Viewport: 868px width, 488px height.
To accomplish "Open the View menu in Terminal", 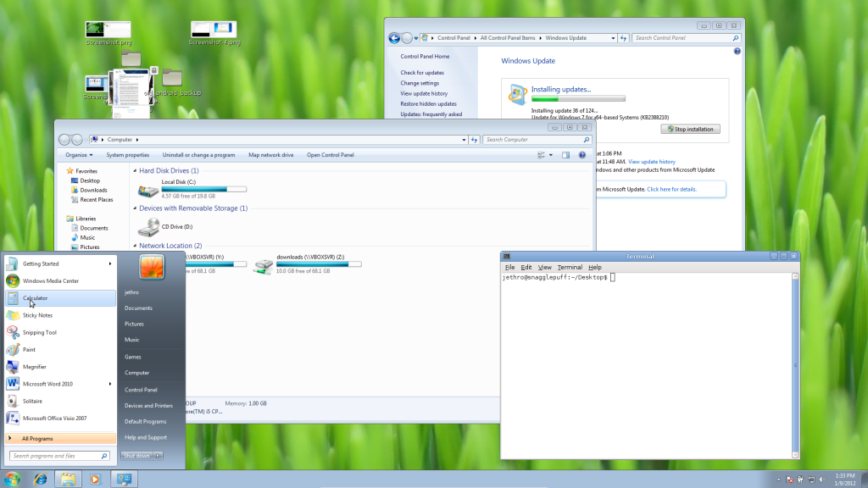I will coord(545,267).
